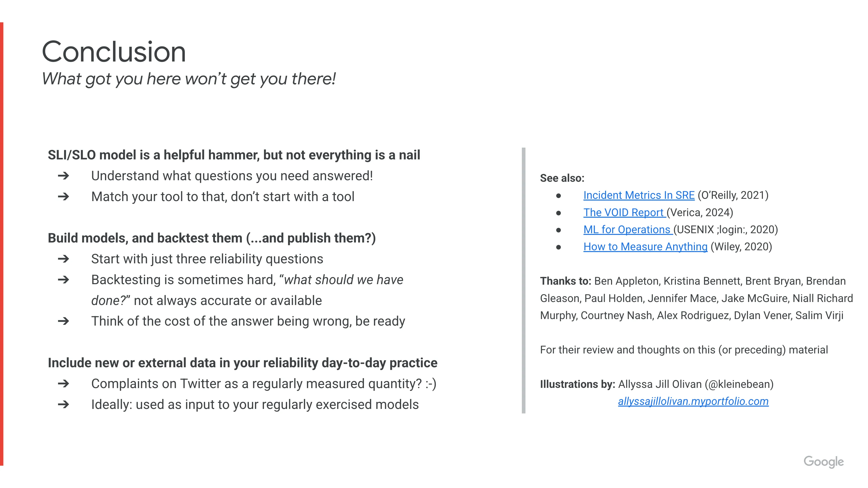Click arrow before Complaints on Twitter

pos(63,384)
